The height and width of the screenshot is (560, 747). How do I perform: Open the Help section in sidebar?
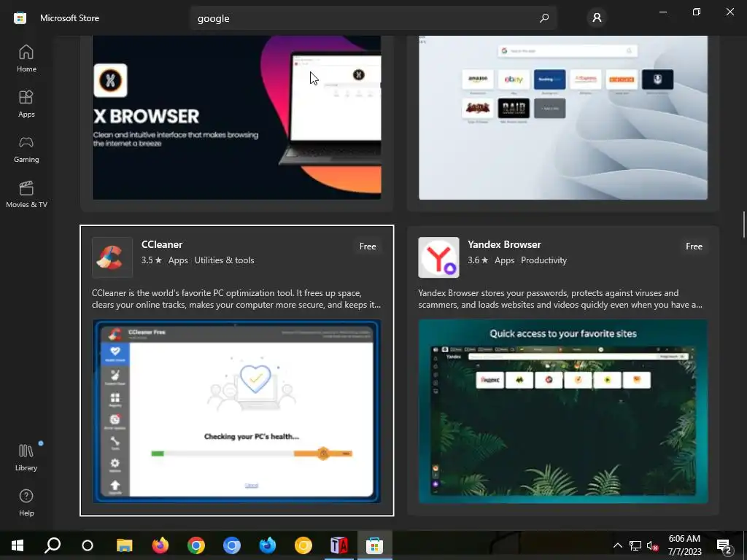(26, 502)
